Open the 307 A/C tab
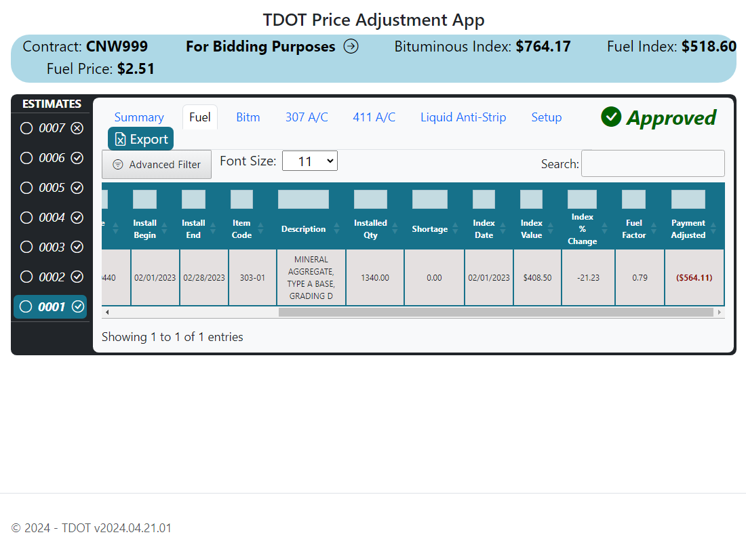746x560 pixels. coord(307,117)
